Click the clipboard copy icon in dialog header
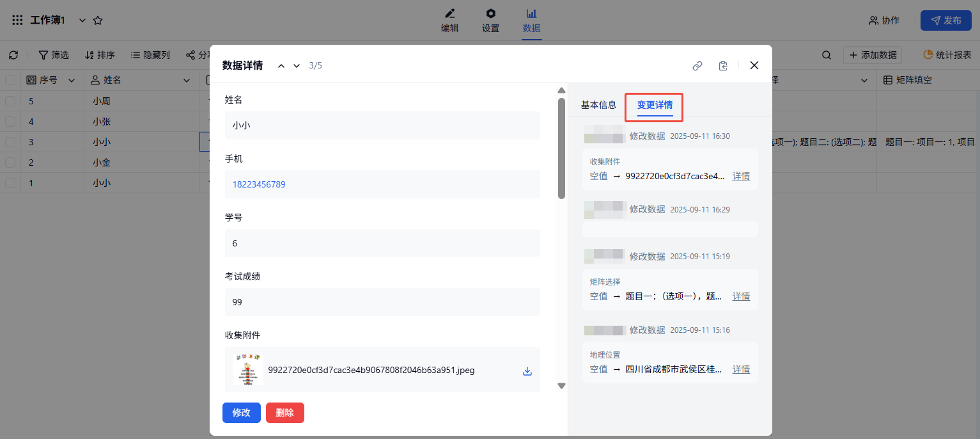 [x=723, y=65]
